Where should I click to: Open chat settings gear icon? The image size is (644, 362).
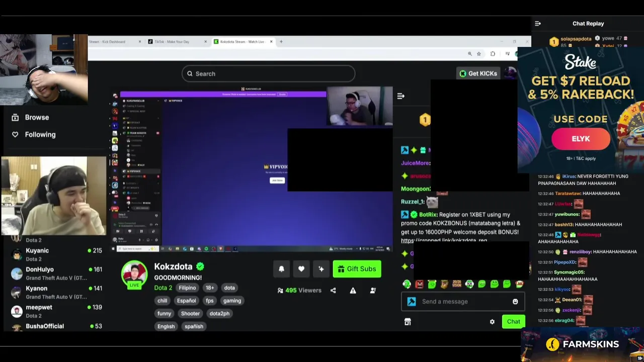tap(492, 322)
